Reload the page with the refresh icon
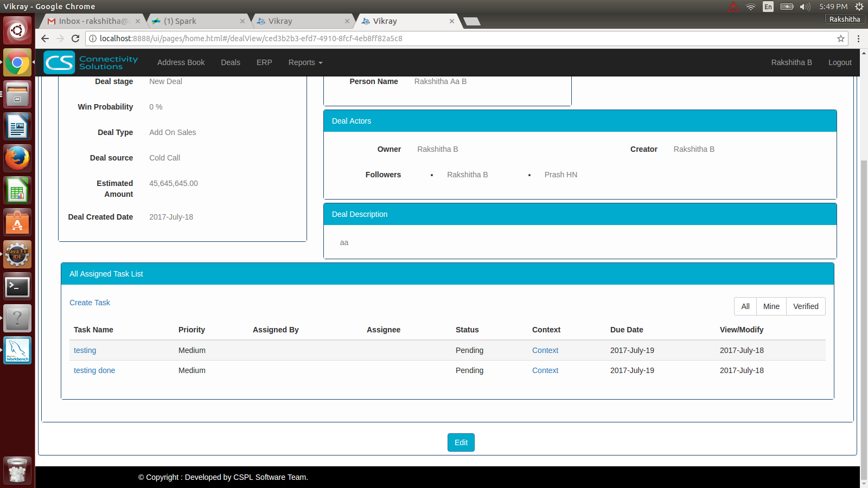The height and width of the screenshot is (488, 868). (x=75, y=38)
